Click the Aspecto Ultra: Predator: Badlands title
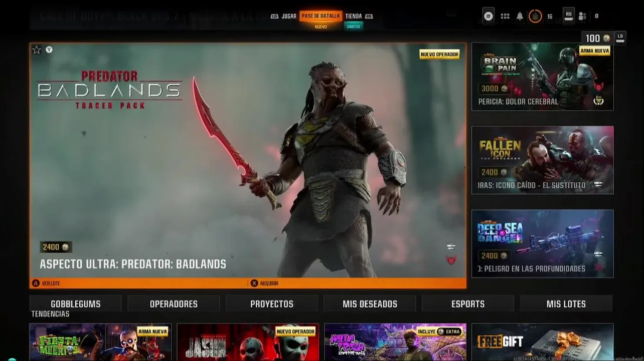This screenshot has width=644, height=361. coord(133,264)
